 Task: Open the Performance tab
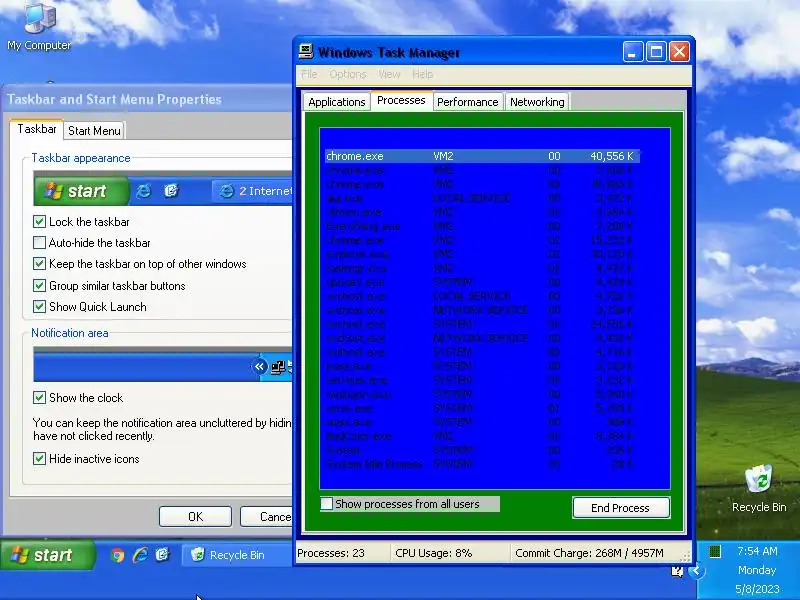tap(467, 102)
